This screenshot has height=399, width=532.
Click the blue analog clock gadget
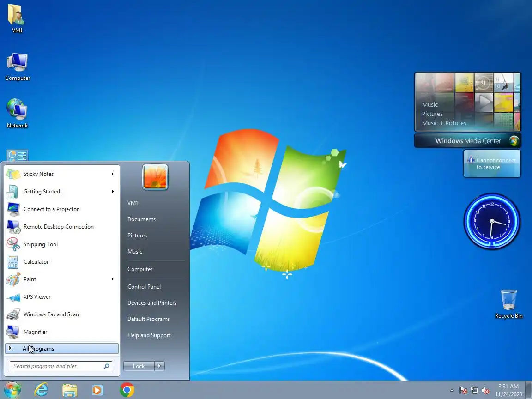(x=492, y=221)
